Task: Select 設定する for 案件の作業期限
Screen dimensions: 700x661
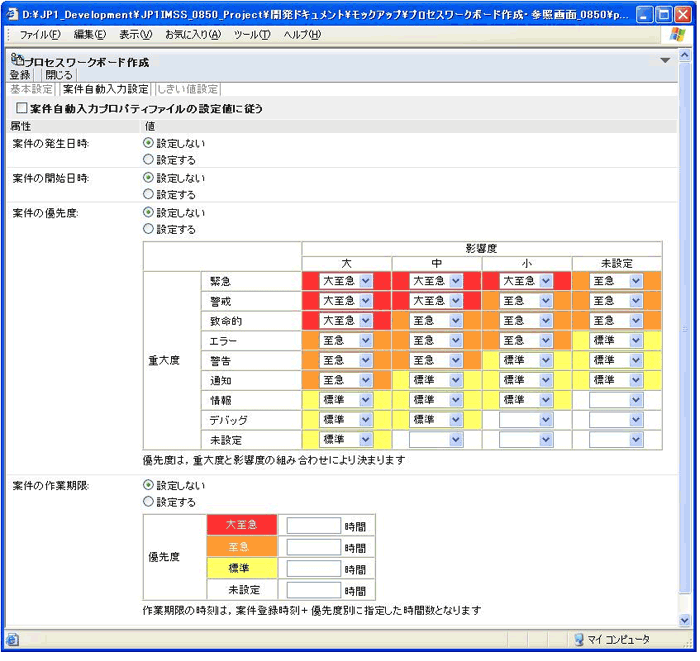Action: point(149,503)
